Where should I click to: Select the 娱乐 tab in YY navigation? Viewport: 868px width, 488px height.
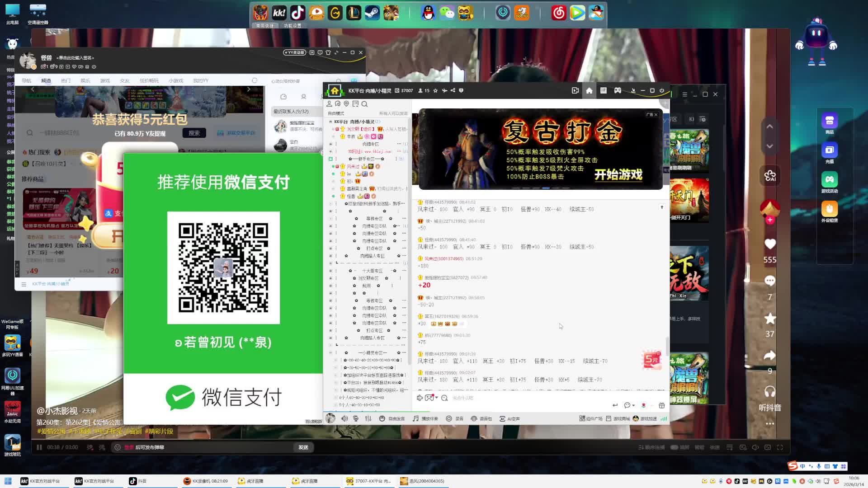(85, 81)
